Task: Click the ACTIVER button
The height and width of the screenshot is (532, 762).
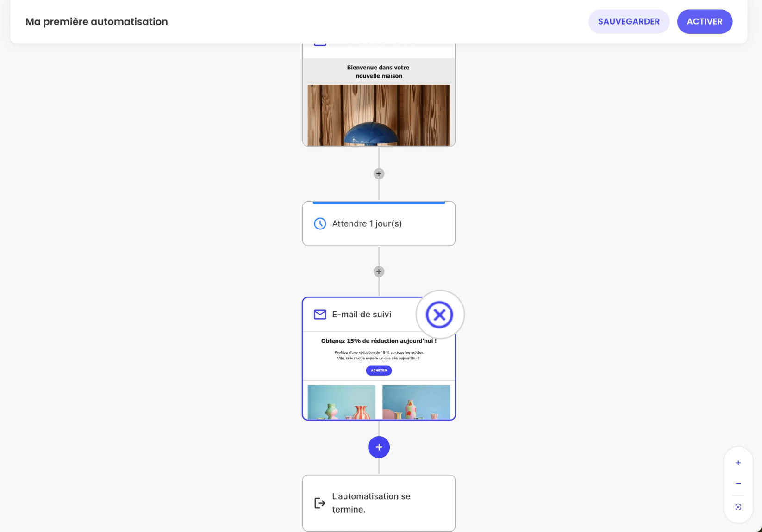Action: (705, 21)
